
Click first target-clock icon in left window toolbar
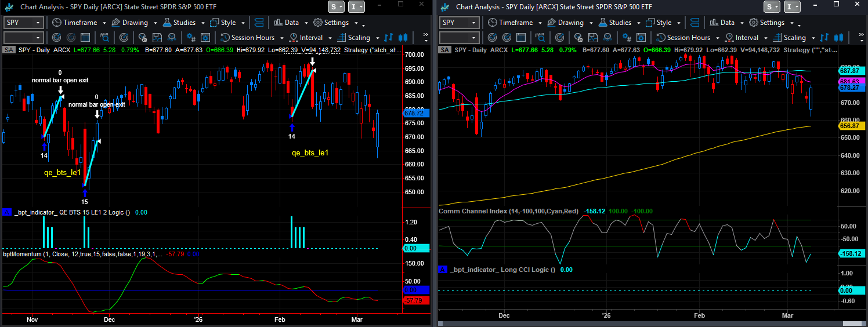56,38
